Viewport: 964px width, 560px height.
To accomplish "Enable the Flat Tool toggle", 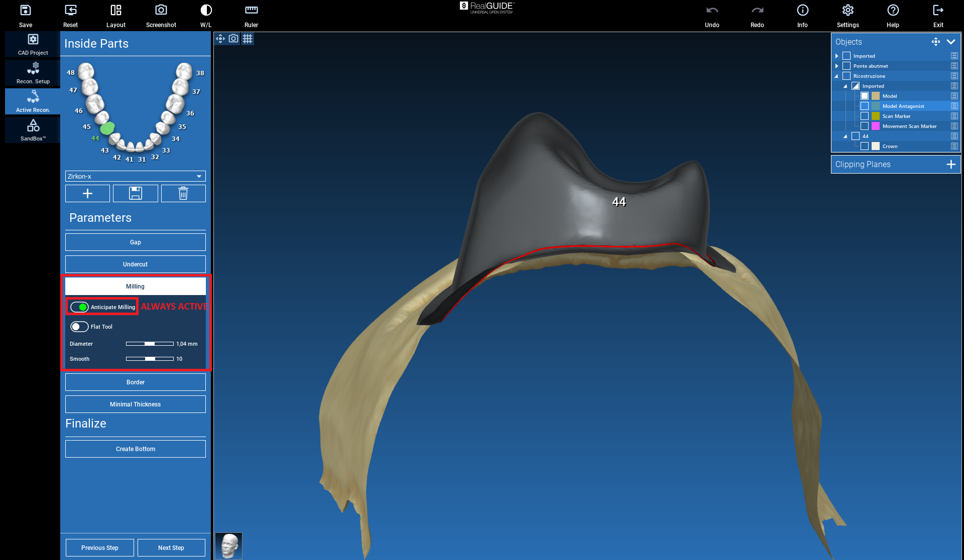I will 79,327.
